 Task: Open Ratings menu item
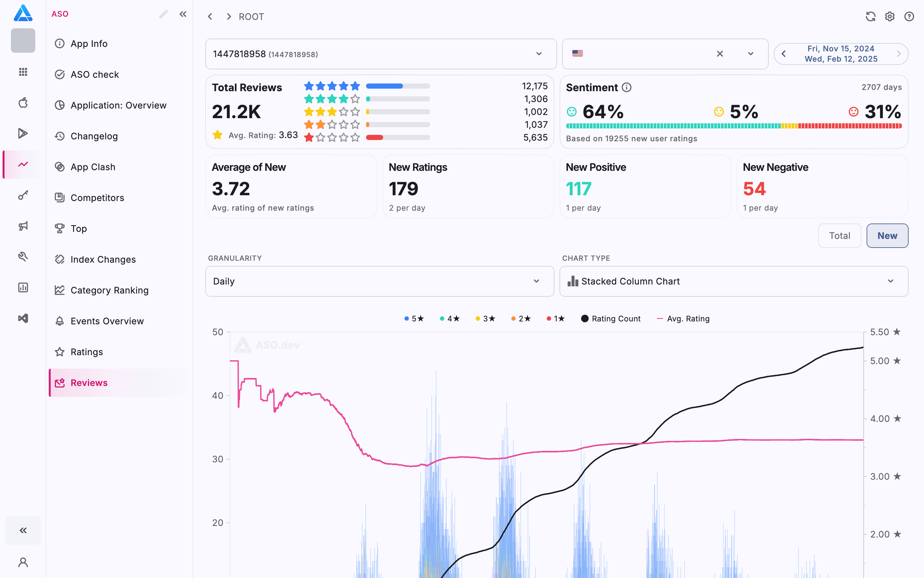pyautogui.click(x=119, y=352)
